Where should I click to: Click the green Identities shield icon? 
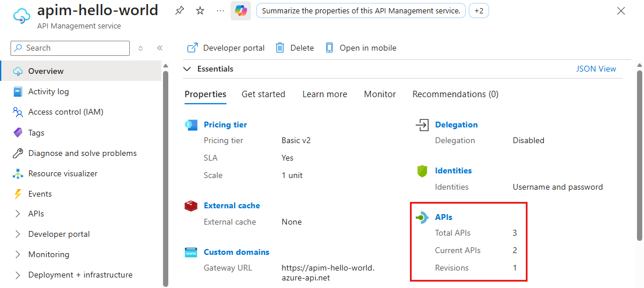click(x=422, y=170)
